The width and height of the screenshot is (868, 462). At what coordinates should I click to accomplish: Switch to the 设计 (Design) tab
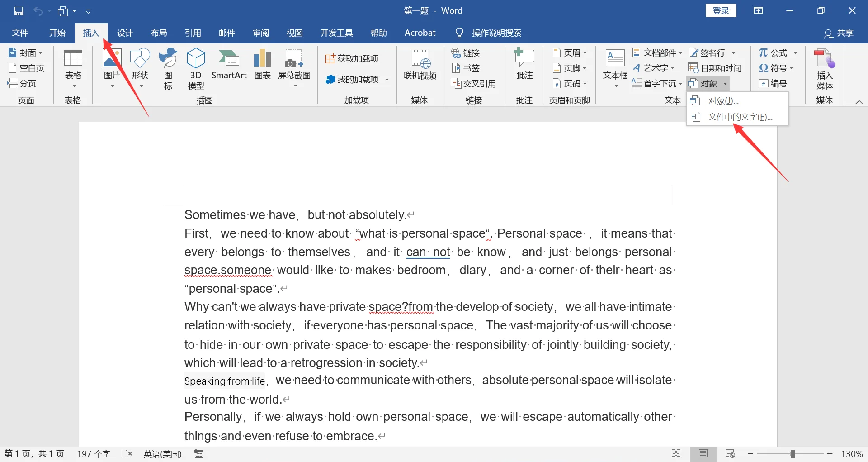tap(125, 33)
